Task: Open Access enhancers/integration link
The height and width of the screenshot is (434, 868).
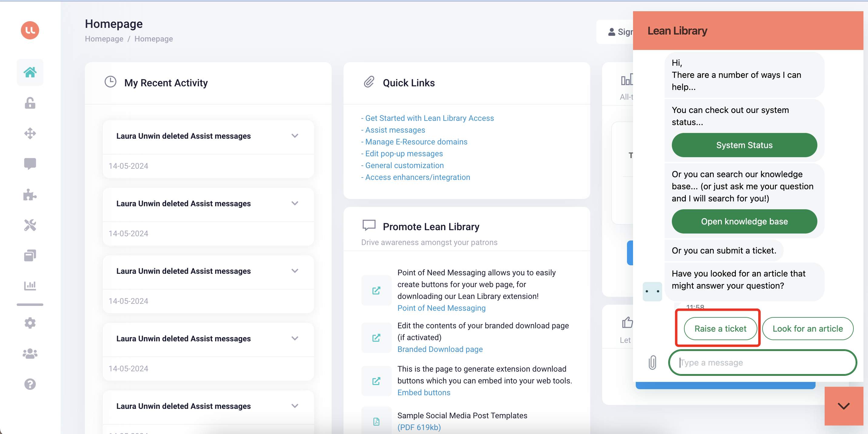Action: point(417,177)
